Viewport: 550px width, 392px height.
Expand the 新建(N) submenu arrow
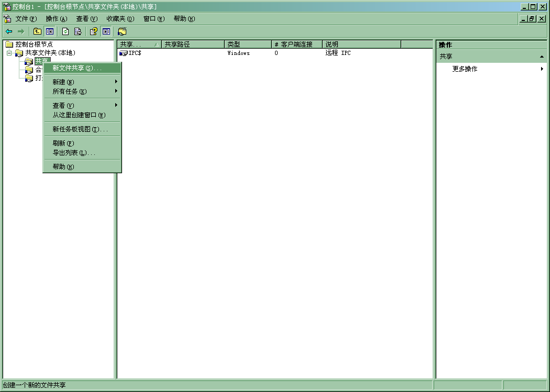tap(116, 82)
